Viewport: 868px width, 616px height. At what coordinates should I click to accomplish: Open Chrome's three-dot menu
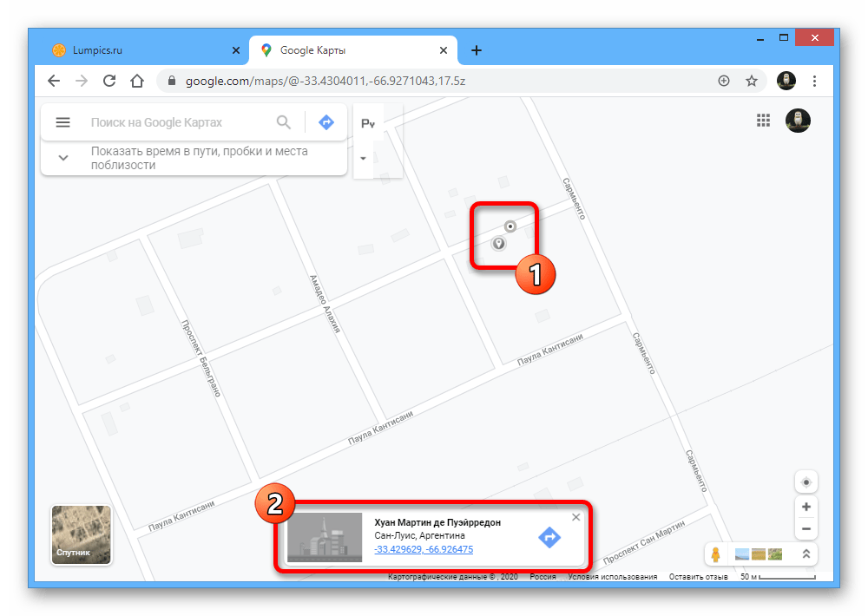(x=814, y=81)
